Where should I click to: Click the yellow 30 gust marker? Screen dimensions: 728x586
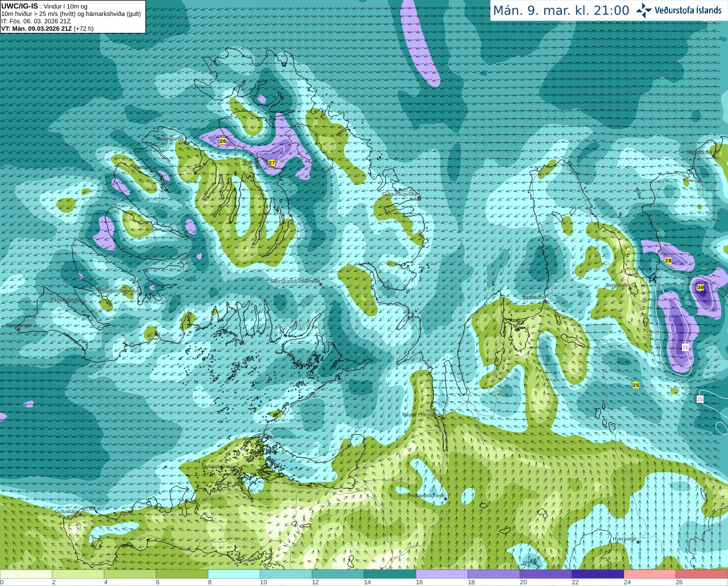click(701, 287)
